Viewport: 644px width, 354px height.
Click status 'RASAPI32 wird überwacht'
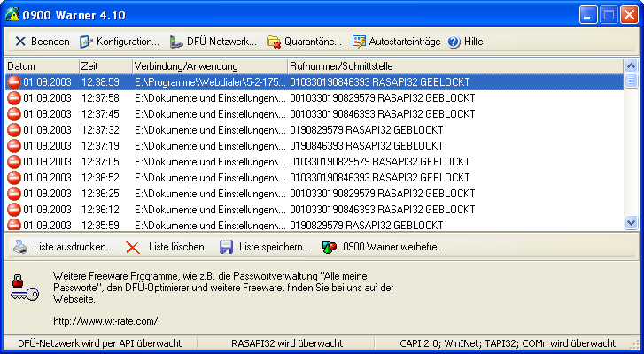287,343
